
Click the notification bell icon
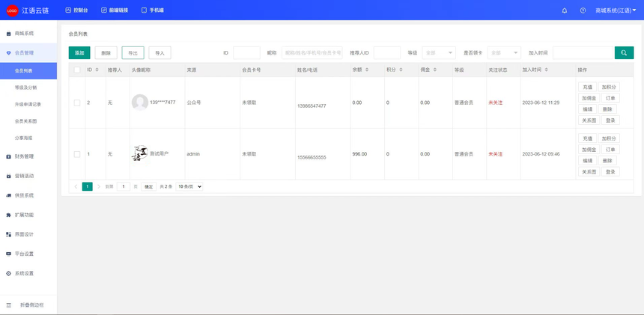pyautogui.click(x=565, y=10)
